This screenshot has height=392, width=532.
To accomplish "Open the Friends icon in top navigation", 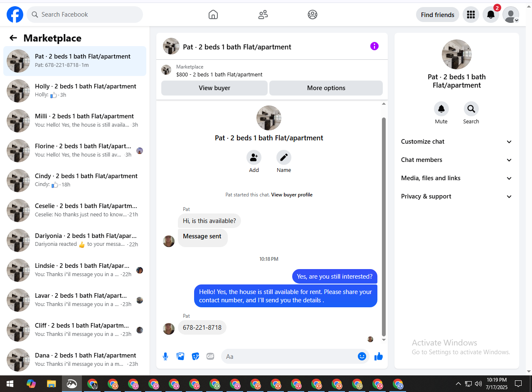I will tap(263, 15).
